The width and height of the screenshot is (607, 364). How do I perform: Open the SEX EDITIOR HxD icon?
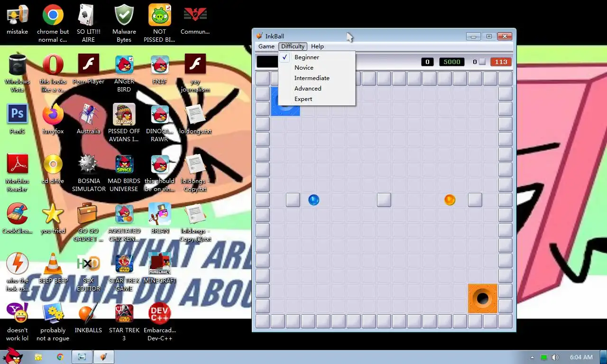(89, 272)
